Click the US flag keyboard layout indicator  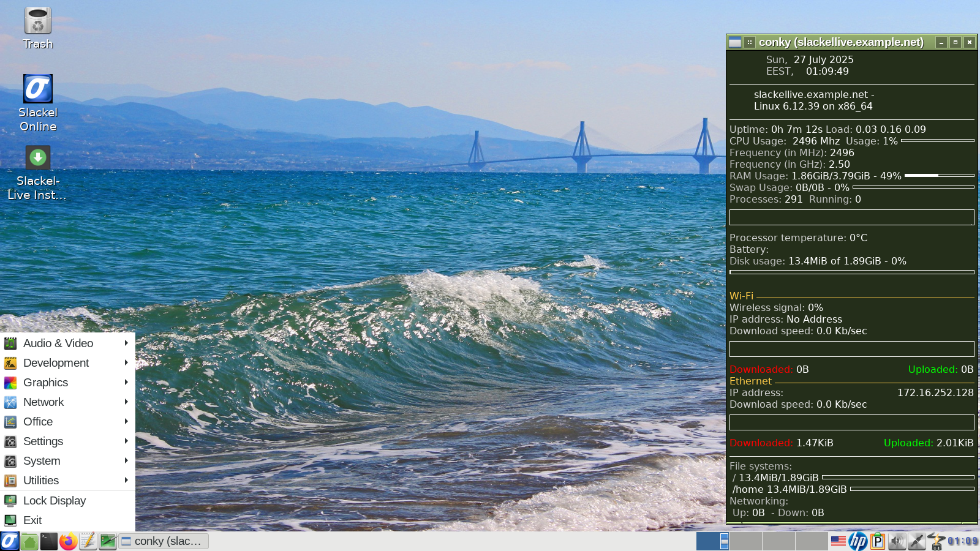(839, 541)
